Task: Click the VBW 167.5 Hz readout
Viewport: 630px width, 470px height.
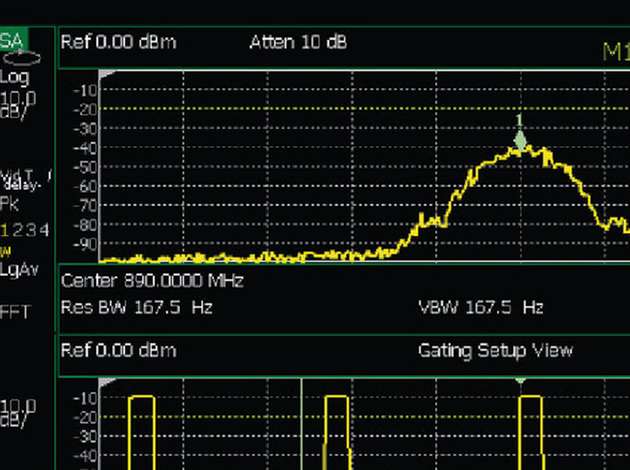Action: (481, 308)
